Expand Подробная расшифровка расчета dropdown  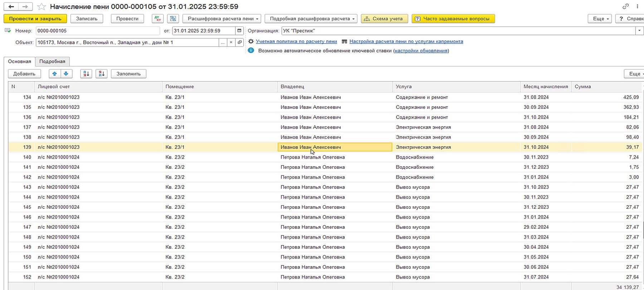(311, 19)
